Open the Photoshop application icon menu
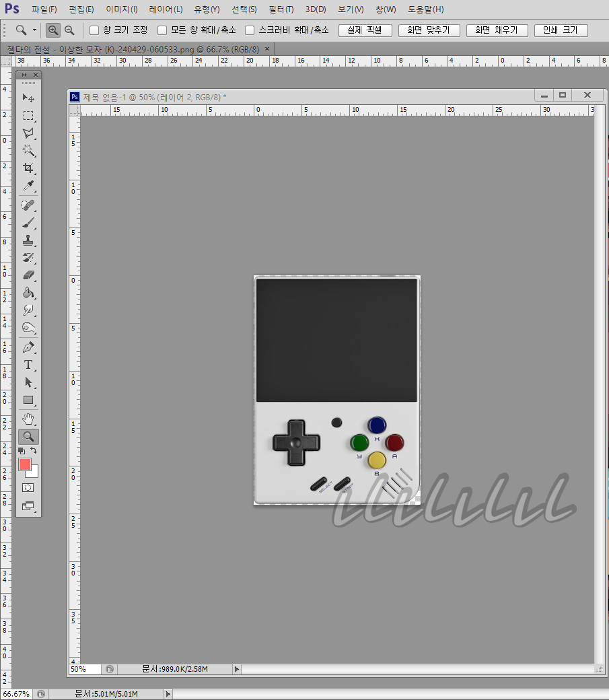The height and width of the screenshot is (700, 609). 12,9
